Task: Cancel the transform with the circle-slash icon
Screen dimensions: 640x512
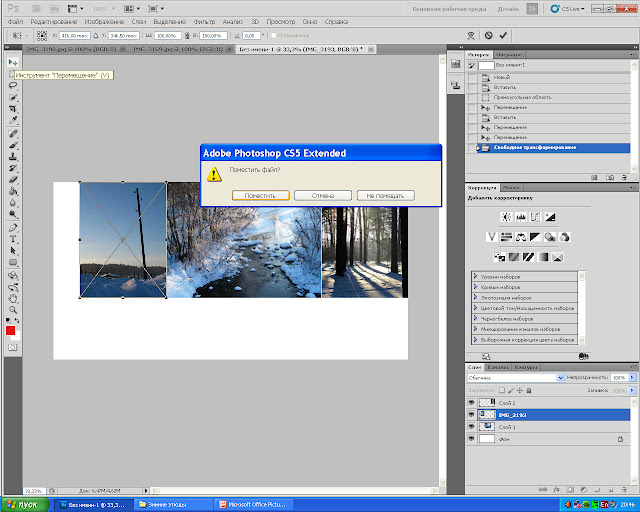Action: 489,35
